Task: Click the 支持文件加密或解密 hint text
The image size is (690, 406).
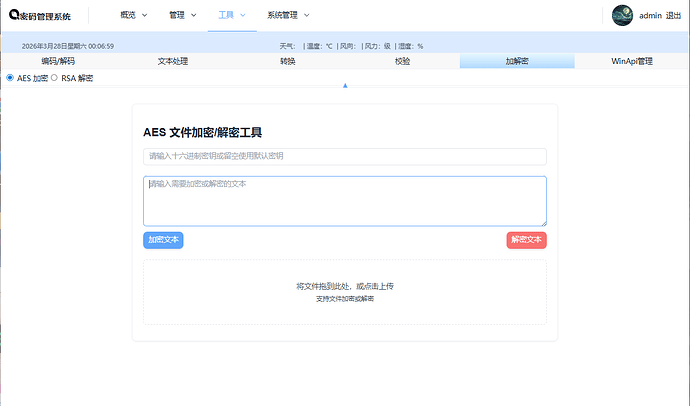Action: pyautogui.click(x=345, y=299)
